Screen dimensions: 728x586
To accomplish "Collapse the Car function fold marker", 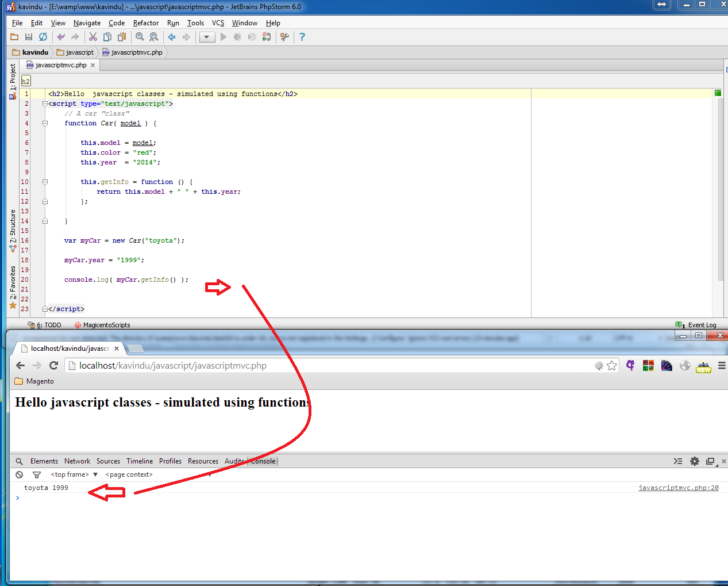I will [x=45, y=123].
